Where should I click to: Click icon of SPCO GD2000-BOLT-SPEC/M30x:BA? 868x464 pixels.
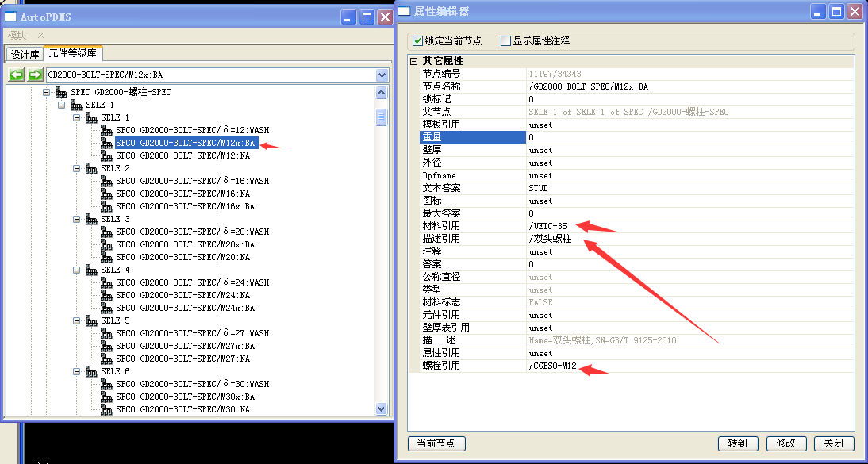click(106, 397)
